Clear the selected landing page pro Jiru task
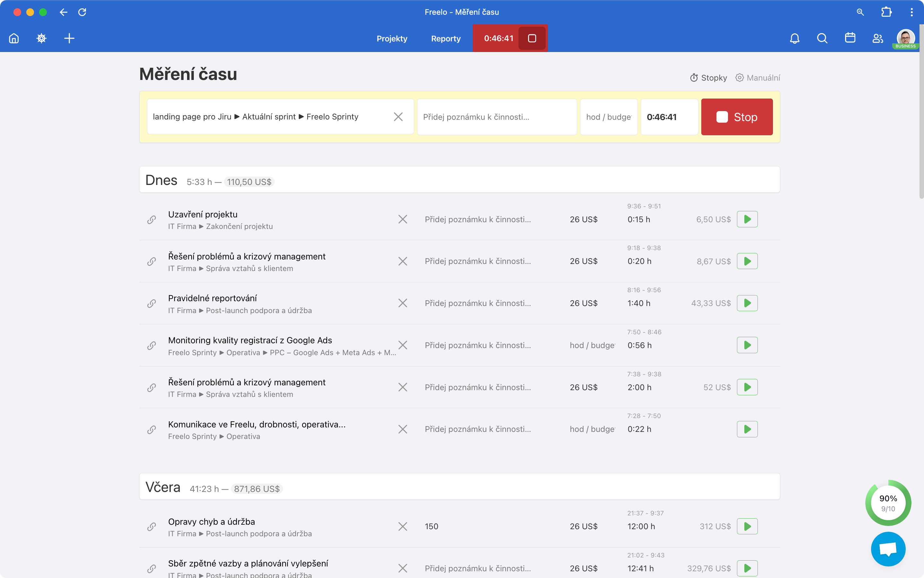This screenshot has height=578, width=924. [398, 117]
